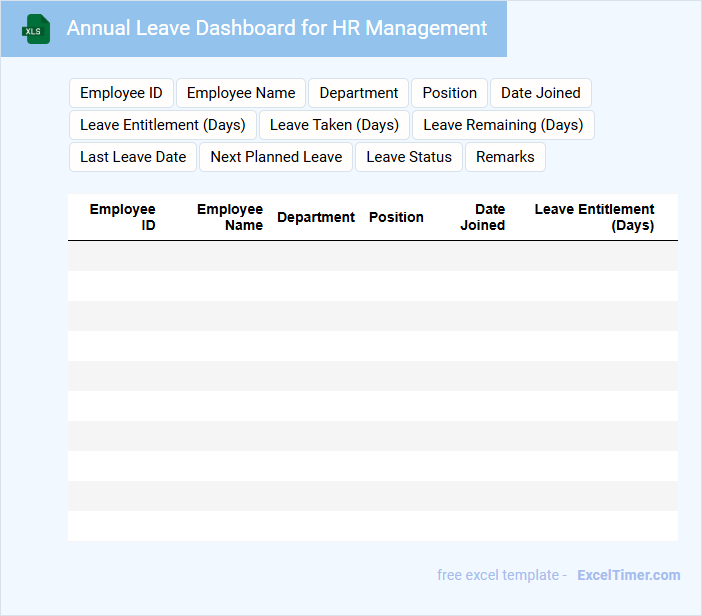Select the Leave Taken (Days) tag
This screenshot has width=702, height=616.
coord(334,125)
